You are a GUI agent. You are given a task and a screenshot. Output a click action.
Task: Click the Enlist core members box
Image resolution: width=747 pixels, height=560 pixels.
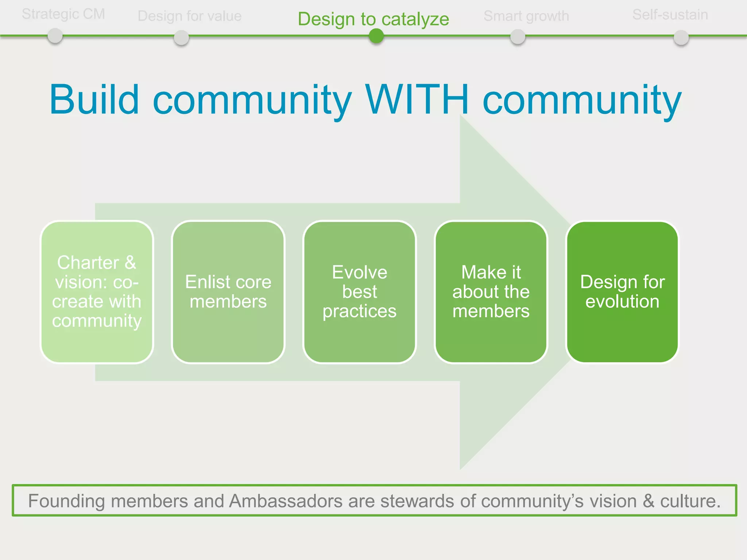point(228,292)
